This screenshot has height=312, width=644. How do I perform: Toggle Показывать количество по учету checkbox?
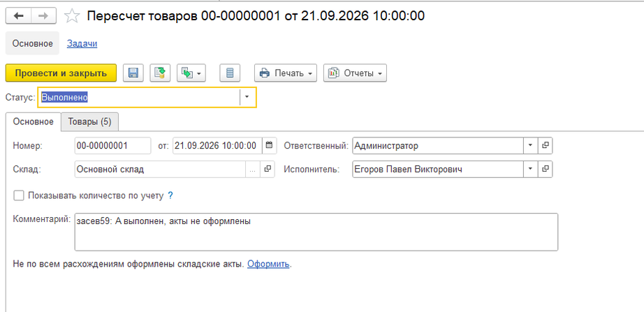19,195
